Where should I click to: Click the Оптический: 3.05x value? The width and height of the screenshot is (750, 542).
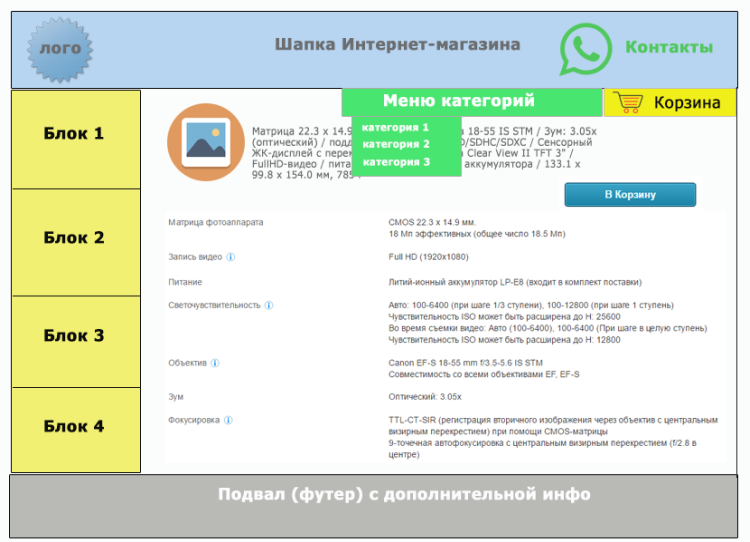(x=425, y=397)
